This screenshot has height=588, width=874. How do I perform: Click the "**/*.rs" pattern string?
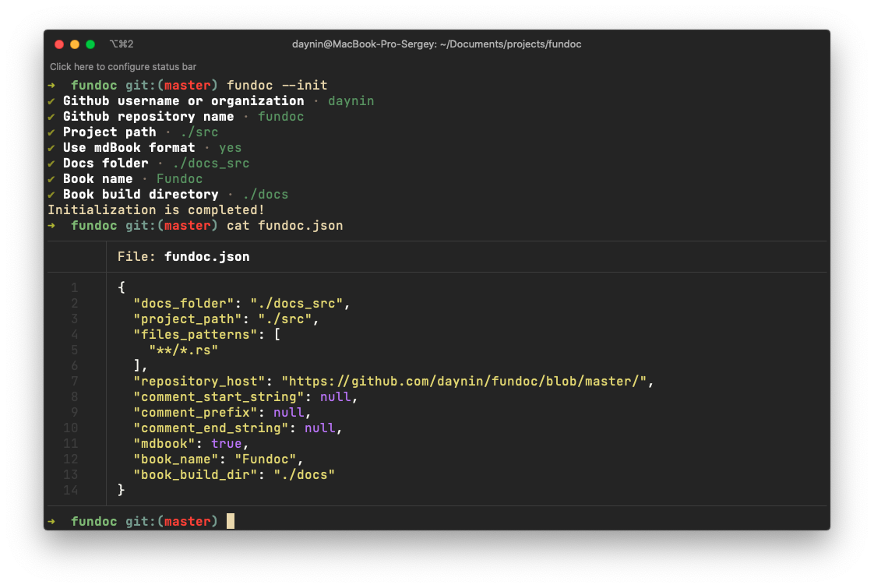183,350
